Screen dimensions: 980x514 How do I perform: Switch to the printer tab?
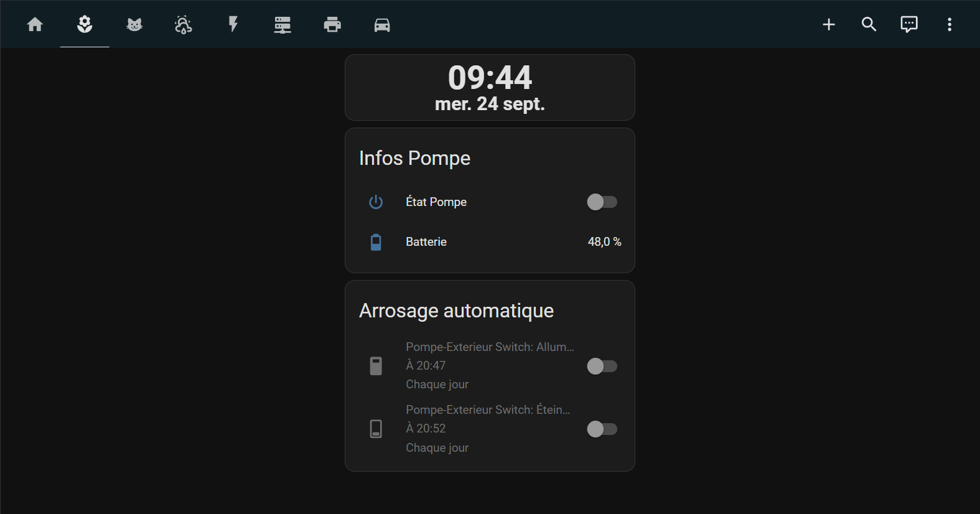tap(332, 24)
